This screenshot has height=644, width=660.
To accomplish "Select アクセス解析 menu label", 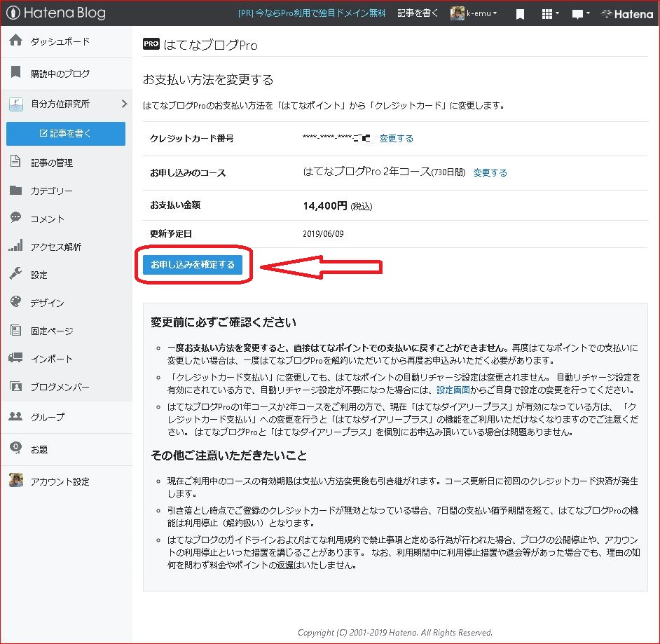I will [x=55, y=247].
